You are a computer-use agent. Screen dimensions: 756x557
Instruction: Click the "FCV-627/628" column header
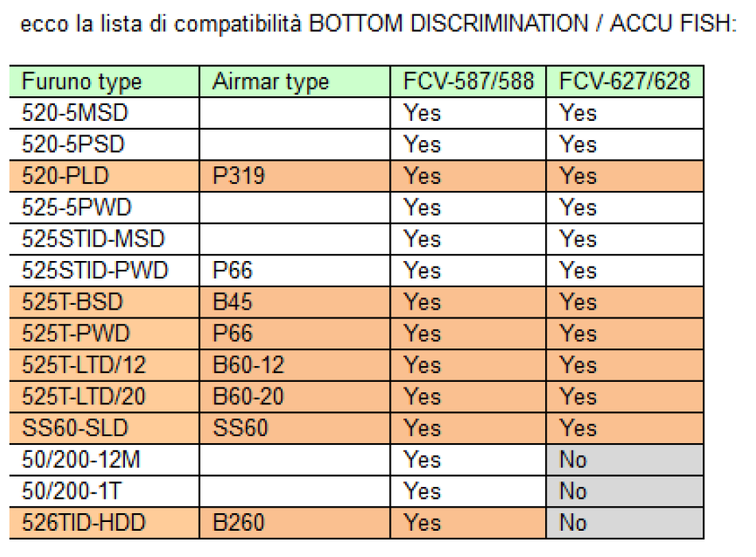625,82
